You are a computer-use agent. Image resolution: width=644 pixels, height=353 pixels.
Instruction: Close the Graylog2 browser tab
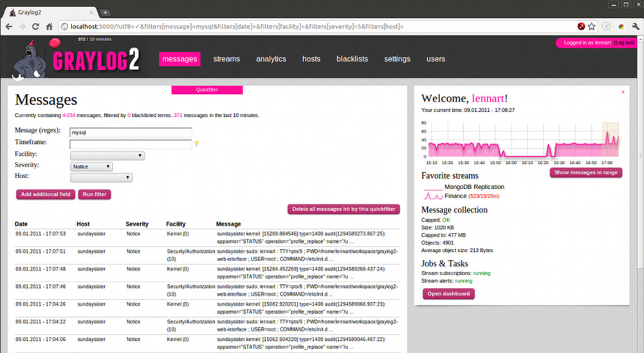pos(91,13)
